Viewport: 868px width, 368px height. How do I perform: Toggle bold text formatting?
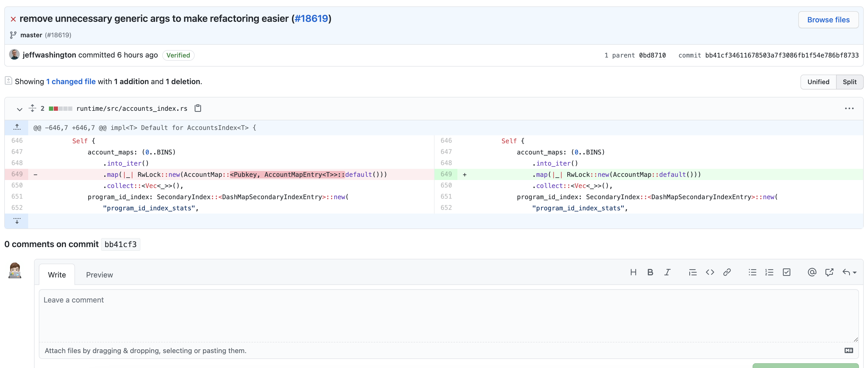click(x=650, y=272)
